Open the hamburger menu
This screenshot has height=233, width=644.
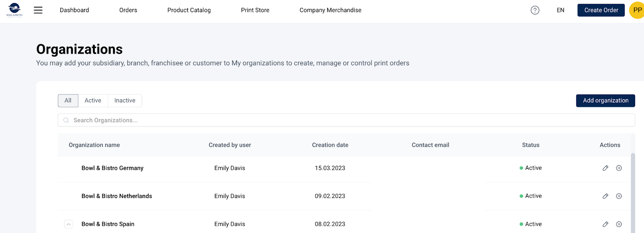point(38,10)
